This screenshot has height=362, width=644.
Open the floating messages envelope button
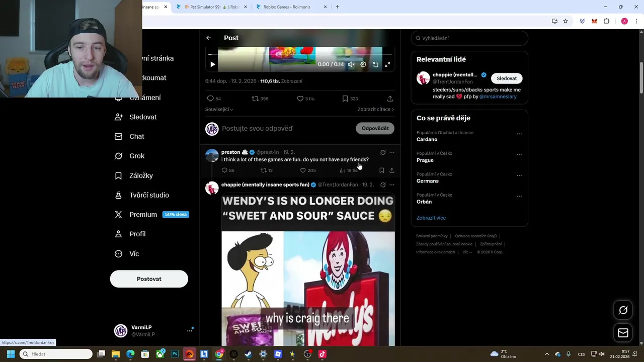point(623,333)
